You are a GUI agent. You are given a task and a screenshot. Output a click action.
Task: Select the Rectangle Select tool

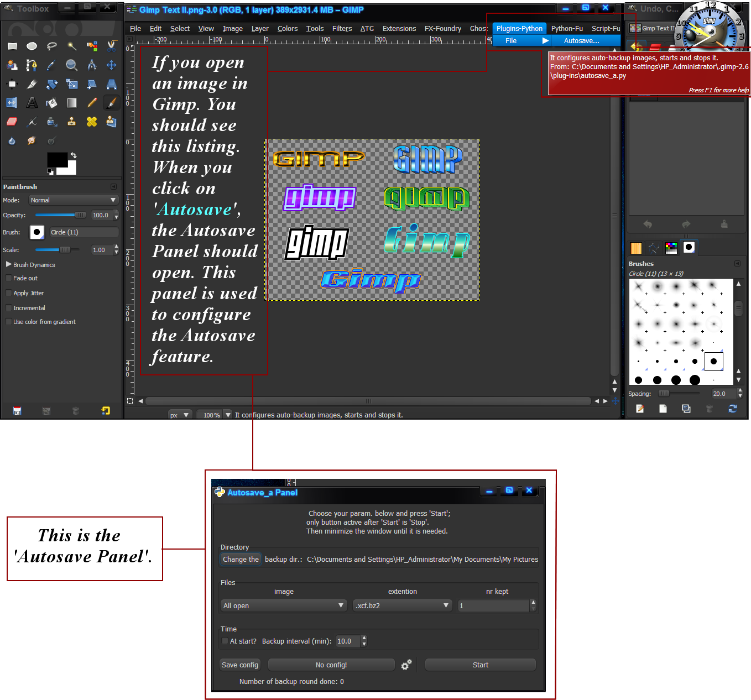point(12,46)
